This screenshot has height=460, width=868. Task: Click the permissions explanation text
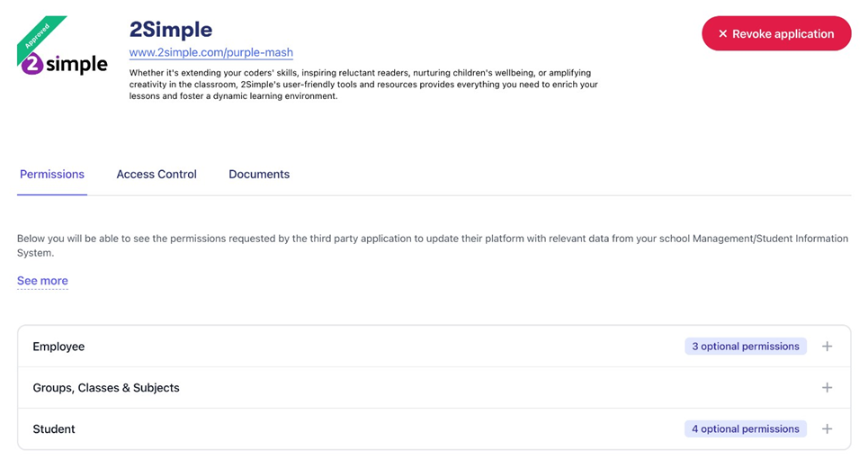(x=433, y=246)
